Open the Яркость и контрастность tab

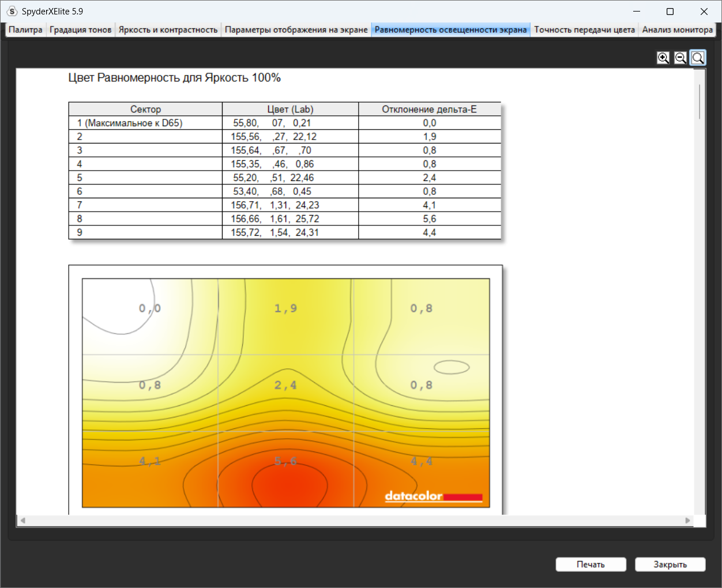pos(168,30)
